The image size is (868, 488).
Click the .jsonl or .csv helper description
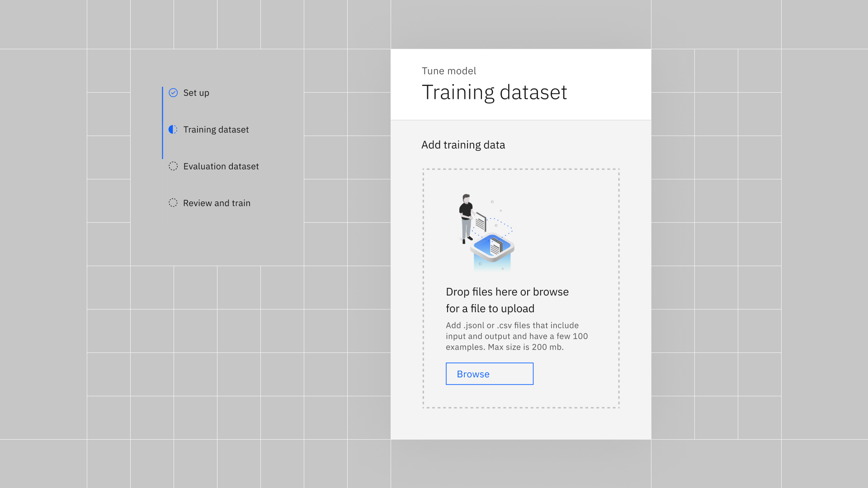(516, 336)
